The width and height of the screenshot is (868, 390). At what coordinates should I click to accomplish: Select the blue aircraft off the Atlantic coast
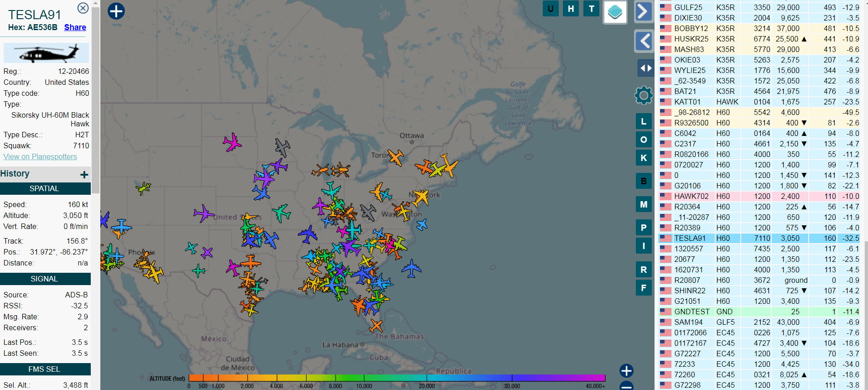click(x=411, y=268)
